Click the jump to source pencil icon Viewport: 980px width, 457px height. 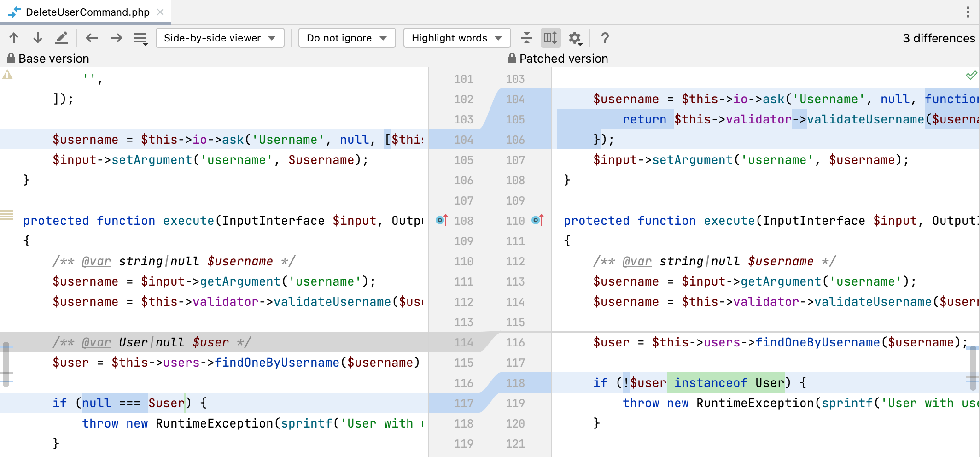click(62, 38)
